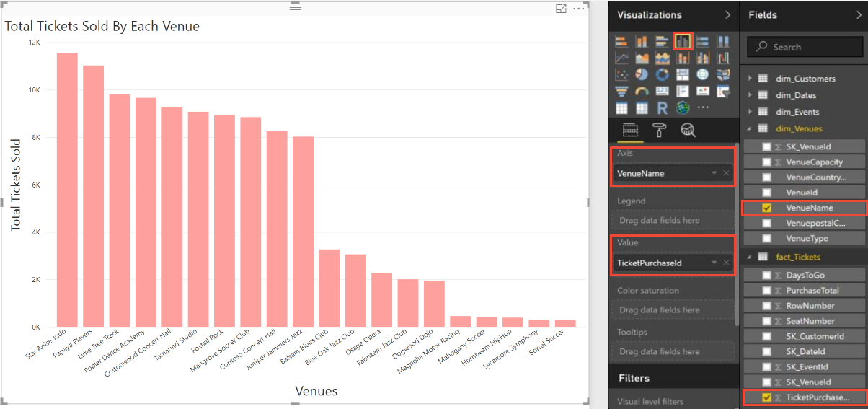868x409 pixels.
Task: Select the waterfall chart visualization
Action: tap(723, 58)
